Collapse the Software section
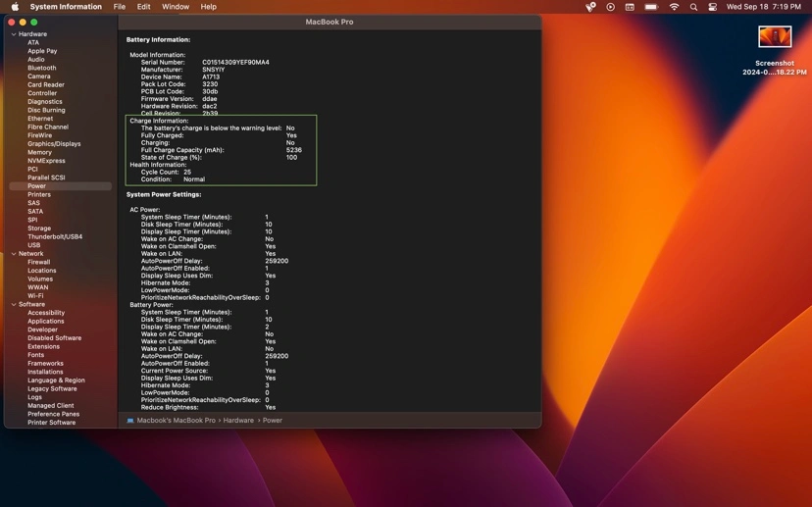Screen dimensions: 812x507 14,305
